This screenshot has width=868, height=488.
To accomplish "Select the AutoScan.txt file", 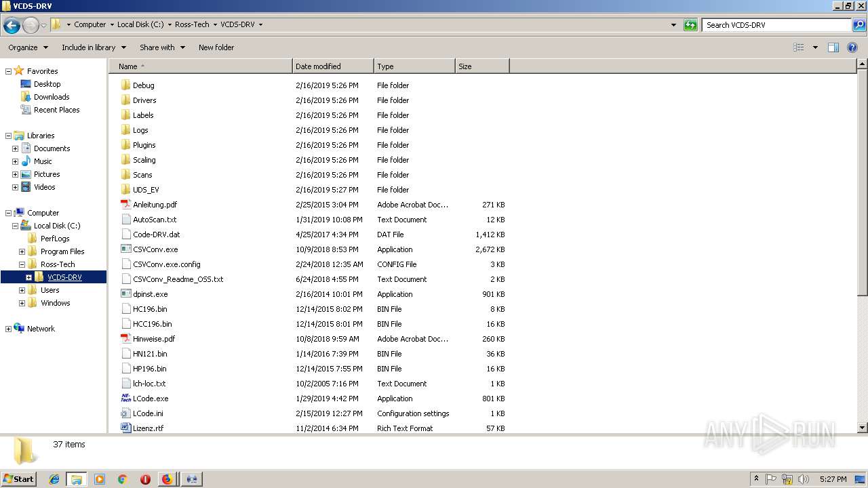I will 155,220.
